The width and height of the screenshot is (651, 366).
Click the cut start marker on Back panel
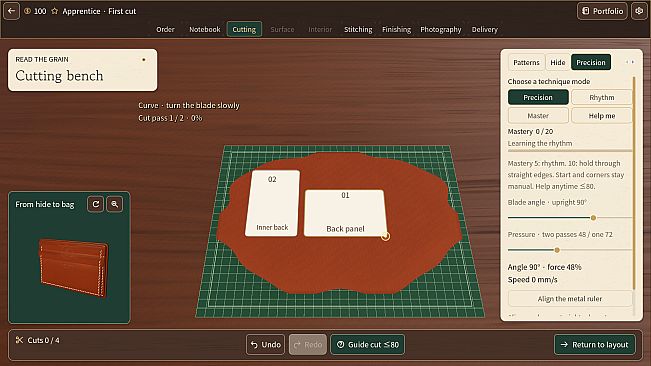386,236
